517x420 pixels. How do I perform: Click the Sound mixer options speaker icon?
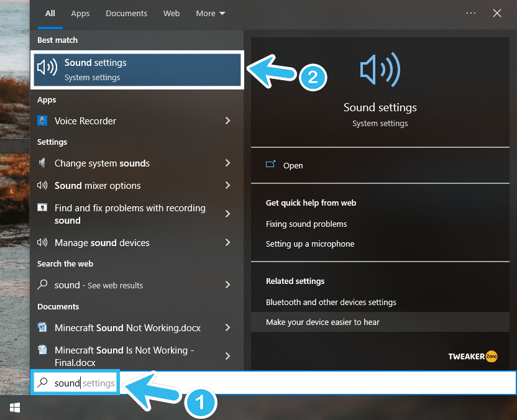[42, 185]
